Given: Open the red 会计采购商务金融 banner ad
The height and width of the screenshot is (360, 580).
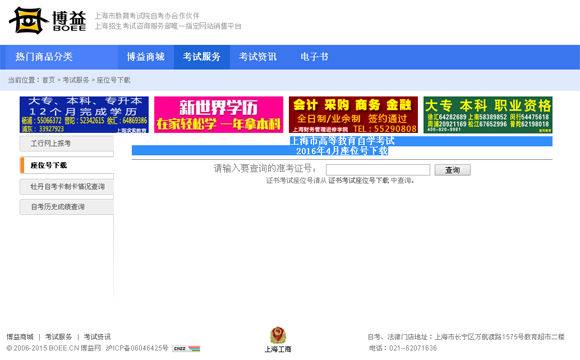Looking at the screenshot, I should pos(353,115).
